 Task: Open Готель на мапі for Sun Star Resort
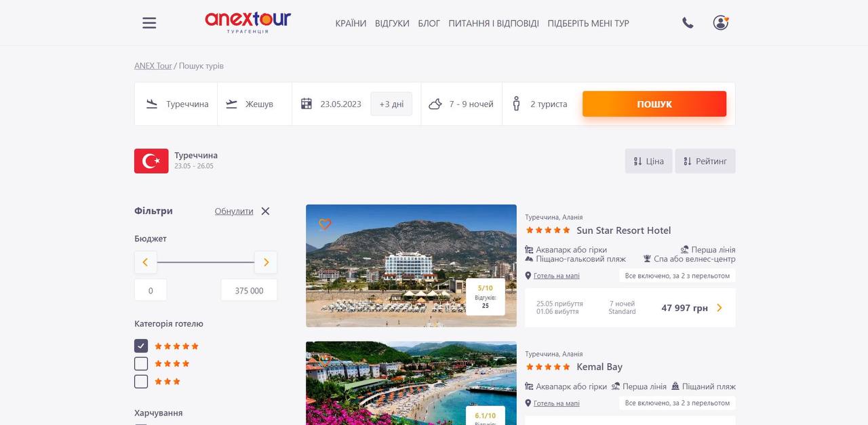557,276
